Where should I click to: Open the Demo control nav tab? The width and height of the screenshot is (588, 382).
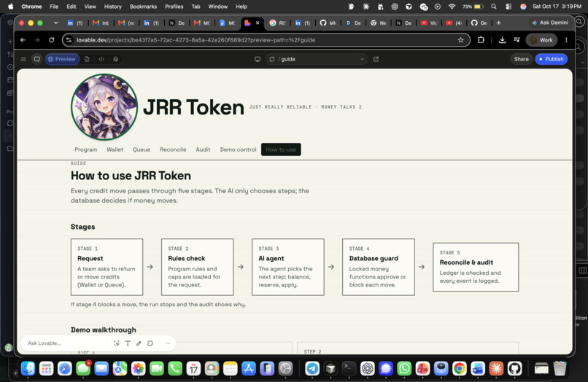pos(238,149)
